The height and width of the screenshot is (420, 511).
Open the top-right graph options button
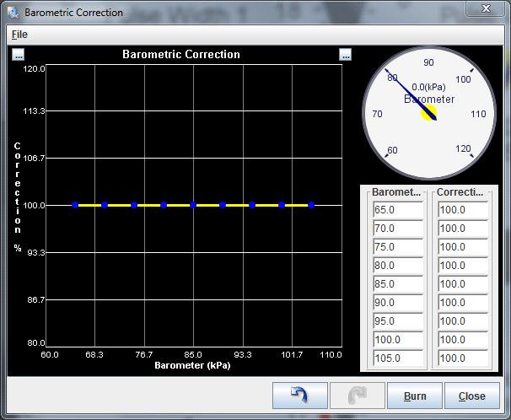[x=345, y=55]
